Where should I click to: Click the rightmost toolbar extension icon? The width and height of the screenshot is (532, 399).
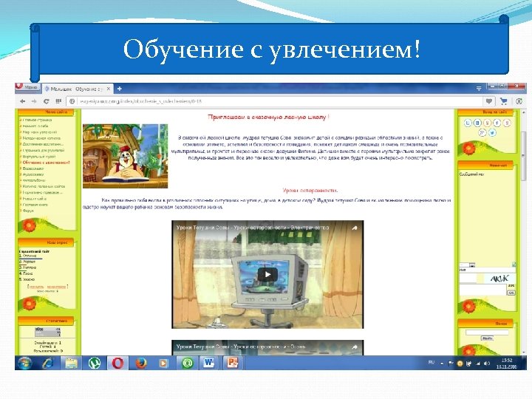click(x=519, y=101)
